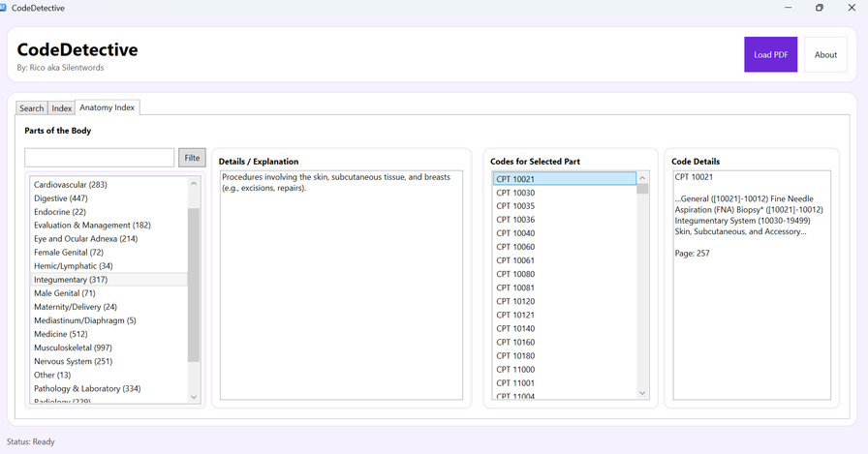Pick Nervous System (251) from list
The width and height of the screenshot is (868, 454).
point(73,361)
